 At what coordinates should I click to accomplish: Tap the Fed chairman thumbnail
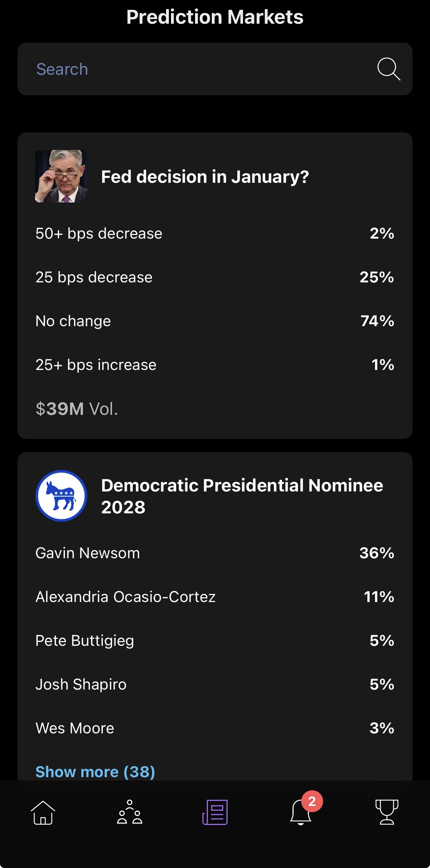tap(61, 176)
